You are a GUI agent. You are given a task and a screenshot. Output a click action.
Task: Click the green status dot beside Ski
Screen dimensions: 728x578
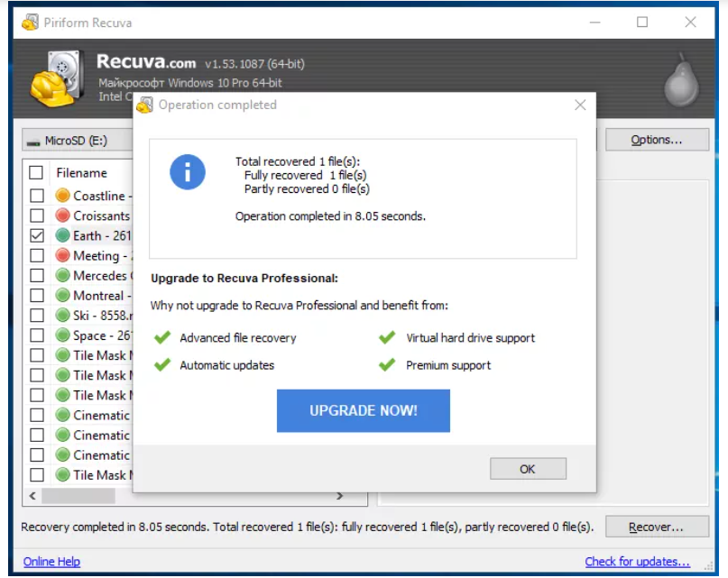[x=62, y=316]
